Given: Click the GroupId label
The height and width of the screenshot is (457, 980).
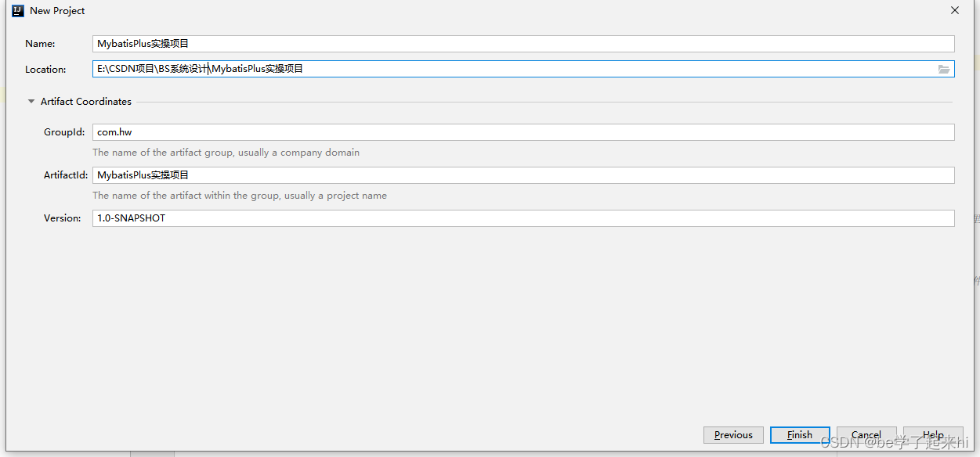Looking at the screenshot, I should [64, 132].
